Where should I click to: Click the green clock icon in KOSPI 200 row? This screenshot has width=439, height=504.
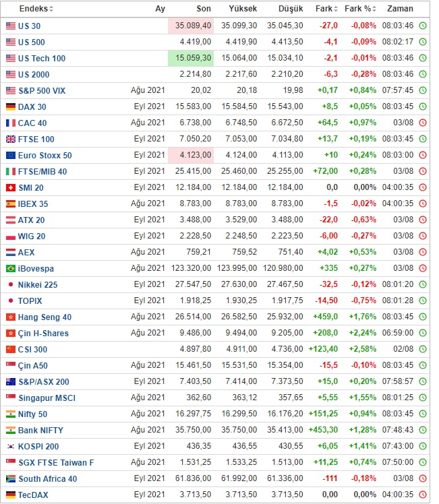click(423, 446)
